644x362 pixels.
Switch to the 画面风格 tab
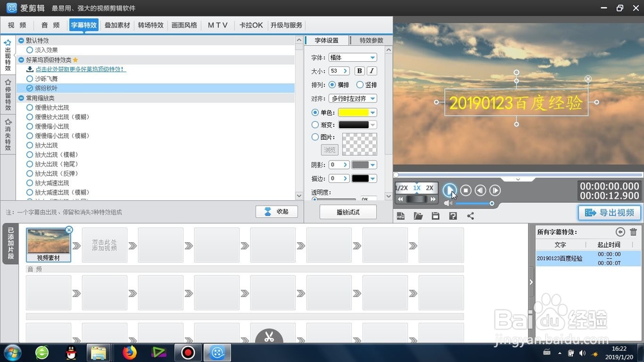[184, 25]
